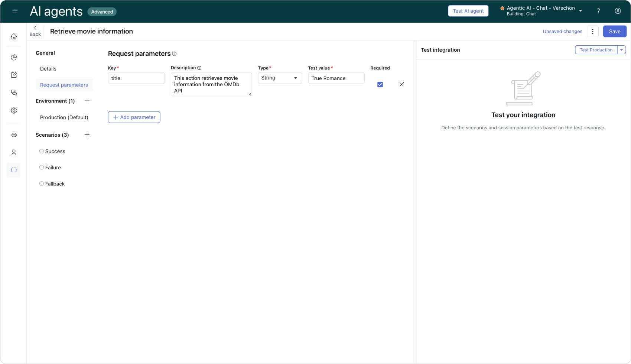Image resolution: width=631 pixels, height=364 pixels.
Task: Click Add parameter button
Action: coord(134,117)
